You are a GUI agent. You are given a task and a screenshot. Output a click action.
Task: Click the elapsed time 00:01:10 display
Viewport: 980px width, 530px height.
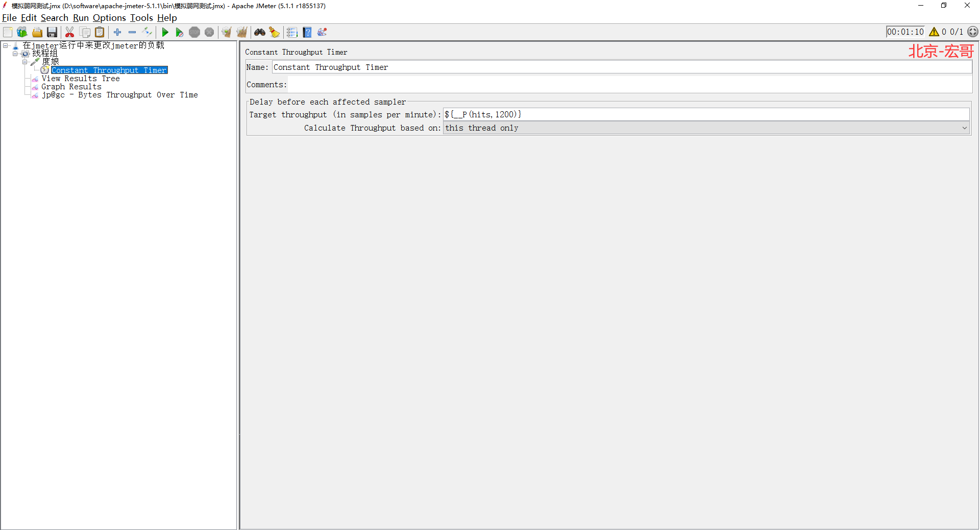click(905, 32)
